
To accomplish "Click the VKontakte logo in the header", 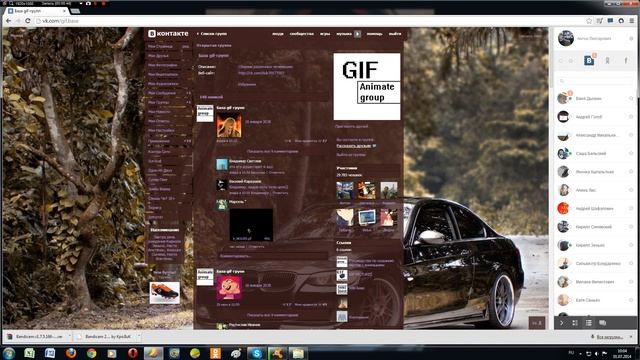I will [168, 33].
